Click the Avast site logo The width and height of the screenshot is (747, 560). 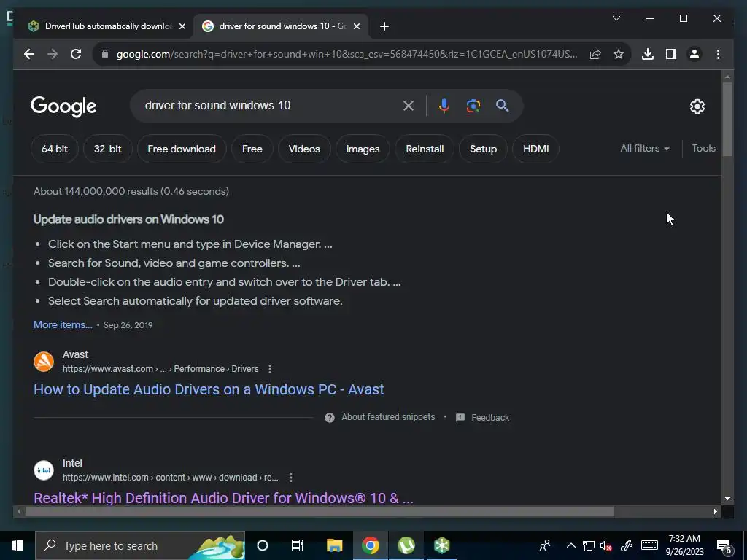(x=44, y=362)
